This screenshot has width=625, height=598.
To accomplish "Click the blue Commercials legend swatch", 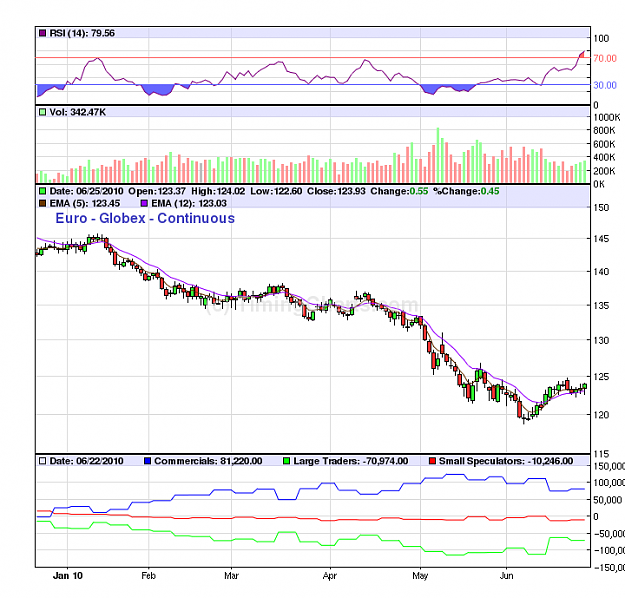I will pyautogui.click(x=147, y=461).
